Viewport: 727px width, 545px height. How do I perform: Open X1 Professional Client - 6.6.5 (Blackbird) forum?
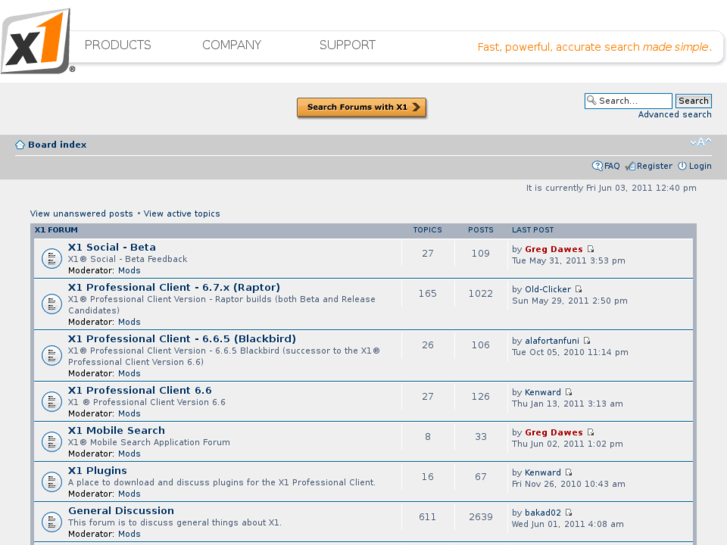pos(182,339)
